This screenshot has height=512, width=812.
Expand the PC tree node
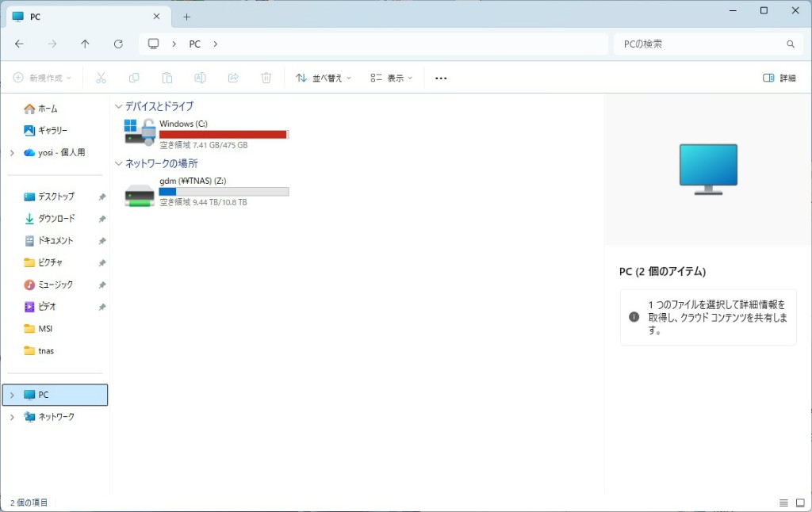click(x=13, y=395)
